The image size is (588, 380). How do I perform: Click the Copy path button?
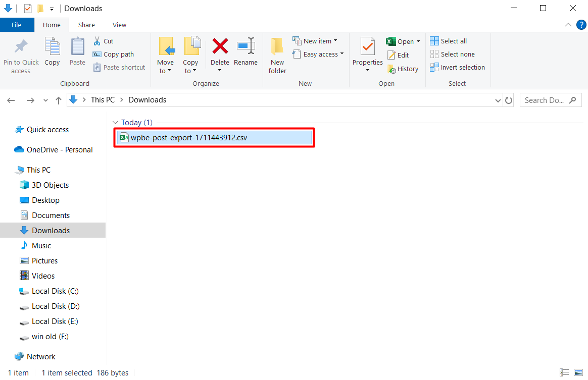pyautogui.click(x=113, y=55)
